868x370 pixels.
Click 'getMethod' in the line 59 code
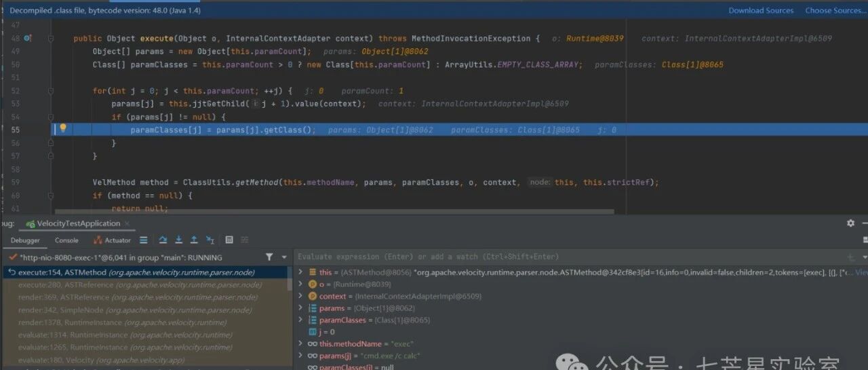click(x=258, y=183)
